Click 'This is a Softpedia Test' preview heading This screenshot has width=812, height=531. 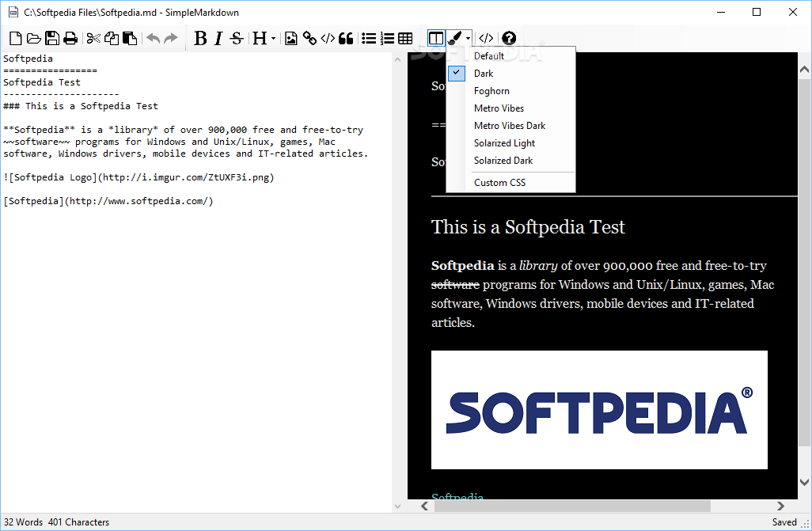pos(528,227)
